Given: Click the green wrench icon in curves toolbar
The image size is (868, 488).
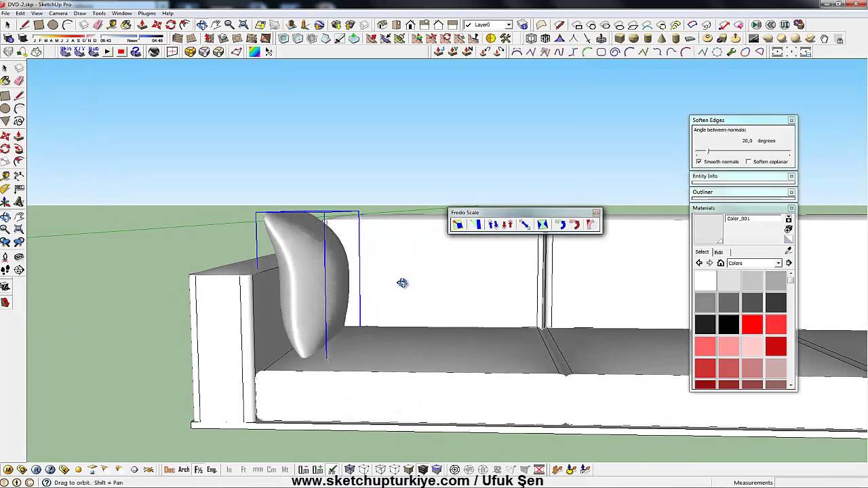Looking at the screenshot, I should coord(731,52).
